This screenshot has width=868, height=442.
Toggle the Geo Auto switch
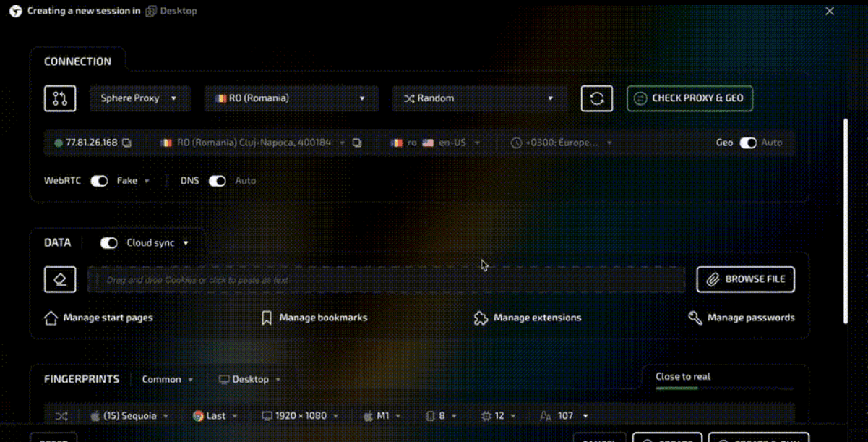747,143
